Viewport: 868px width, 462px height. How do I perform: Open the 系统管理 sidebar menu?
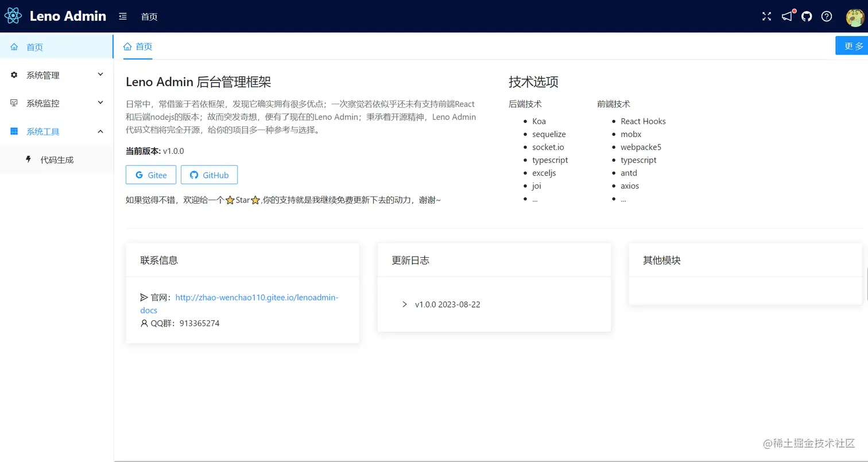[x=56, y=75]
